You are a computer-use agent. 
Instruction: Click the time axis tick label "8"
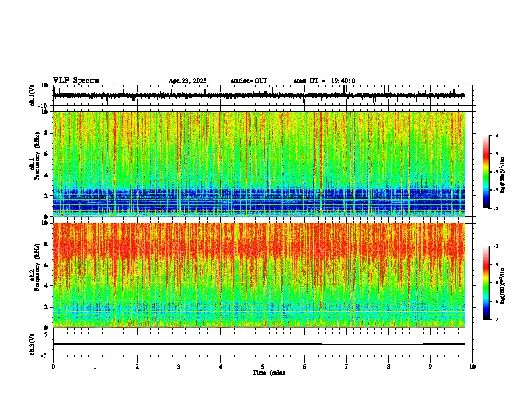[x=388, y=367]
